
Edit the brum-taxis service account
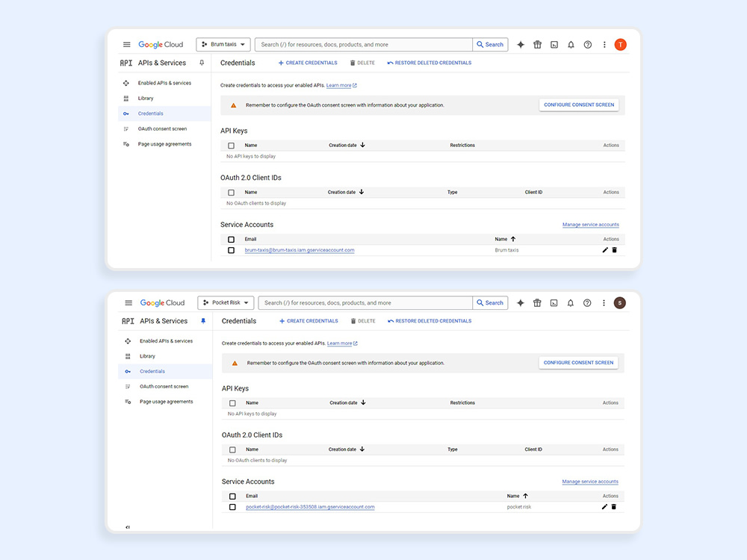605,250
